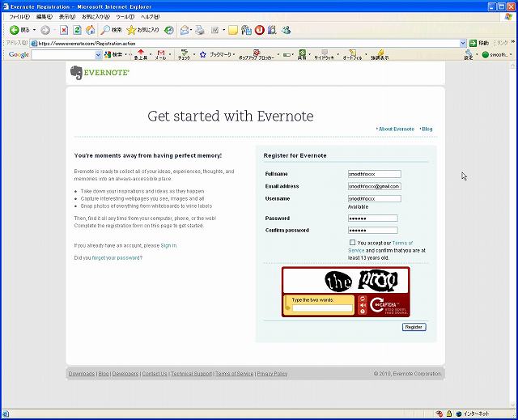The width and height of the screenshot is (518, 420).
Task: Open the お気に入り (Favorites) menu
Action: pos(96,17)
